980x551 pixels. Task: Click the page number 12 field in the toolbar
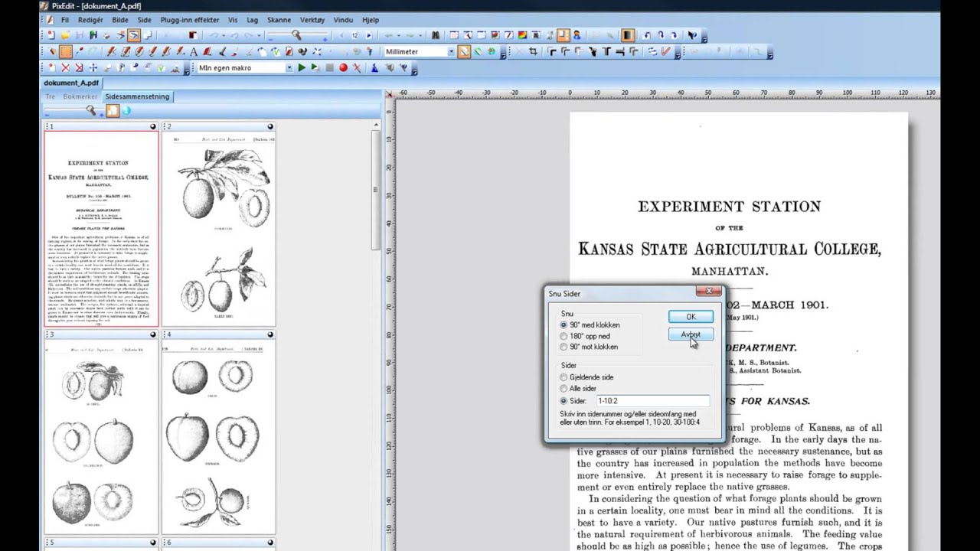pyautogui.click(x=354, y=35)
